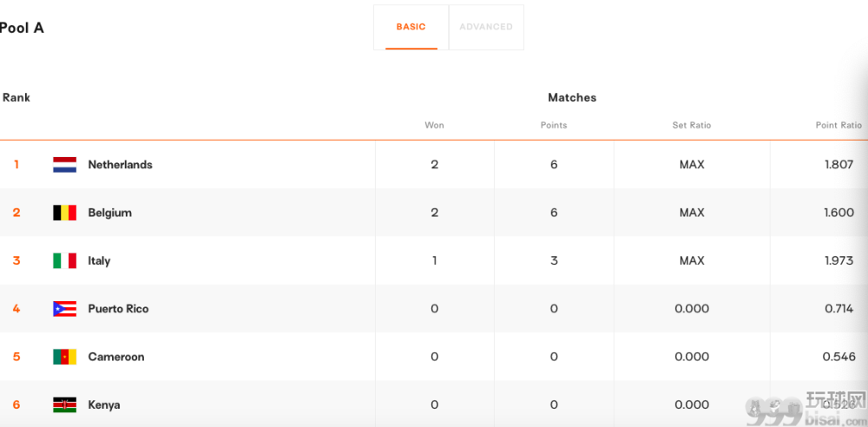Click the Belgium flag icon
The width and height of the screenshot is (868, 427).
pyautogui.click(x=65, y=213)
